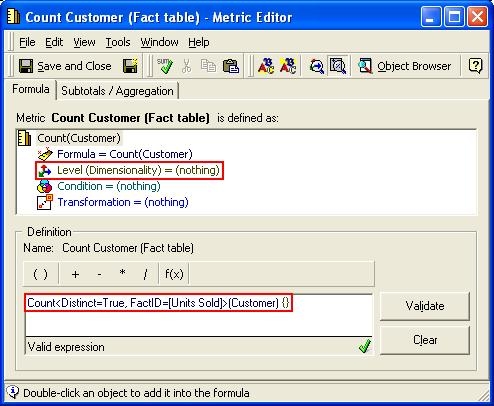Viewport: 494px width, 406px height.
Task: Click the Paste clipboard icon
Action: pyautogui.click(x=231, y=66)
